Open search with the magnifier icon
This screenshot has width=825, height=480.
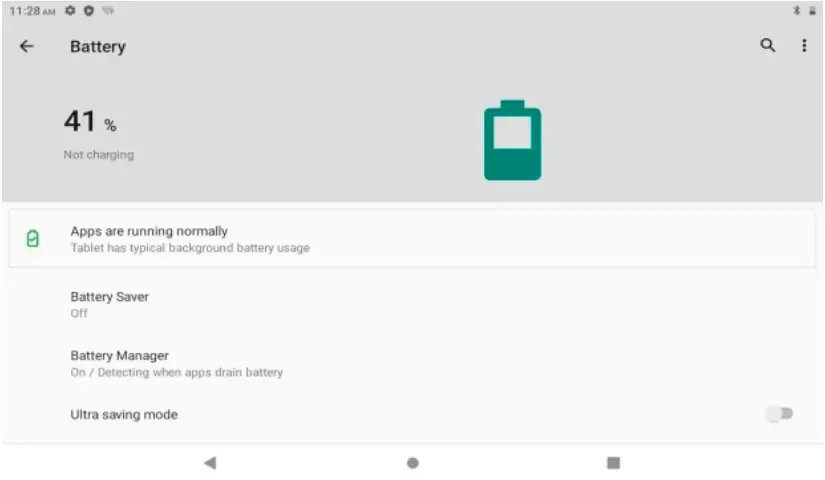[768, 45]
